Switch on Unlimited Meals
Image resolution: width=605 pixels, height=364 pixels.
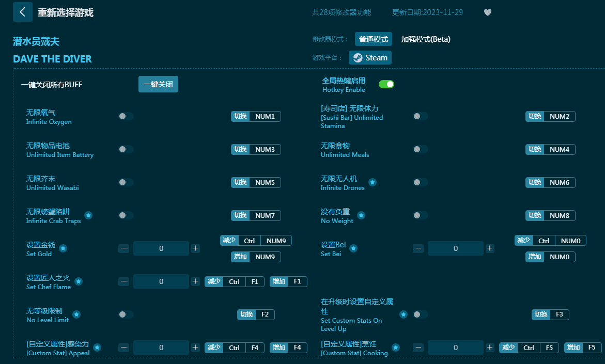point(421,149)
